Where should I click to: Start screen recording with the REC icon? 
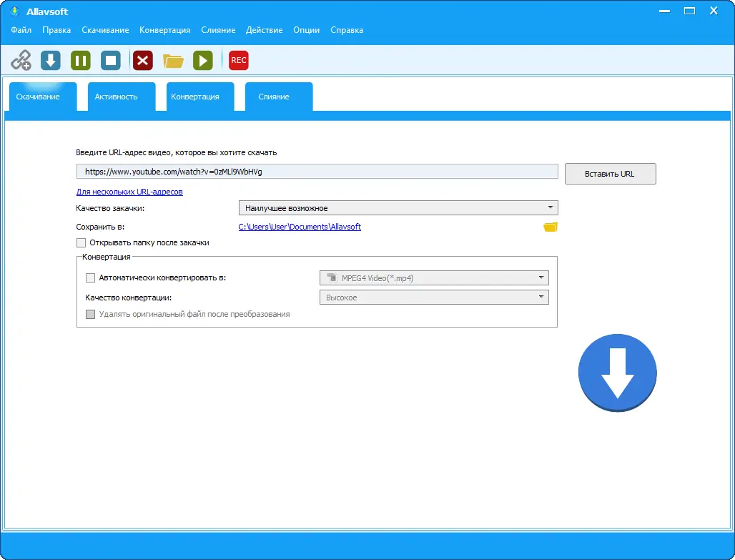click(x=238, y=60)
